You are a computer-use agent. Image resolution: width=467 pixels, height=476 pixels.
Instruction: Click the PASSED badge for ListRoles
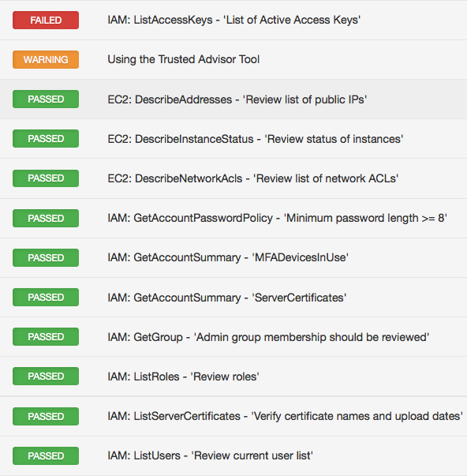point(46,376)
